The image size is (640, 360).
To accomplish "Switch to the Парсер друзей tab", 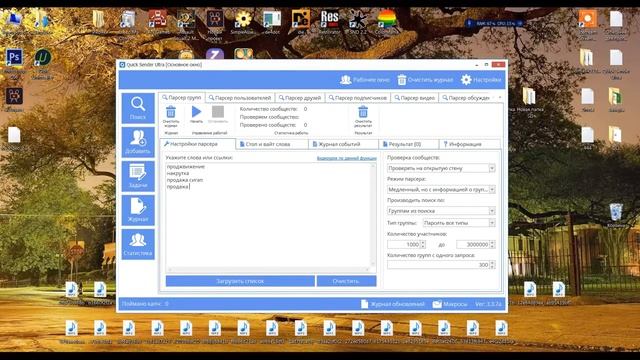I will tap(300, 98).
